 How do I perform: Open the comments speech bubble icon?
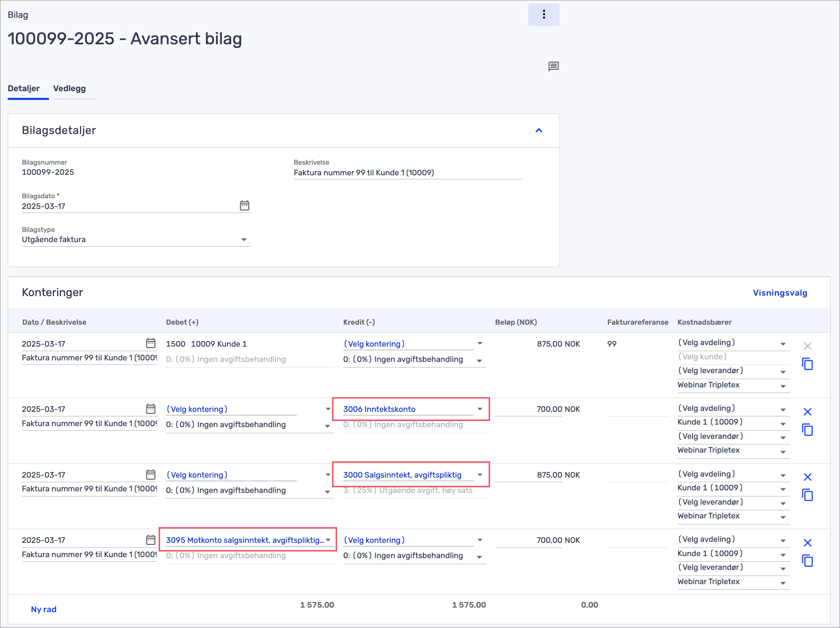click(553, 66)
